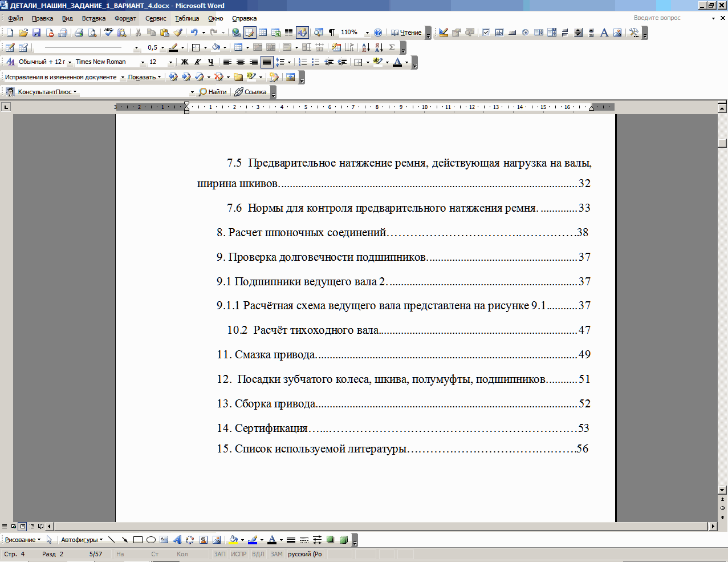Open print preview
This screenshot has width=728, height=562.
[92, 33]
